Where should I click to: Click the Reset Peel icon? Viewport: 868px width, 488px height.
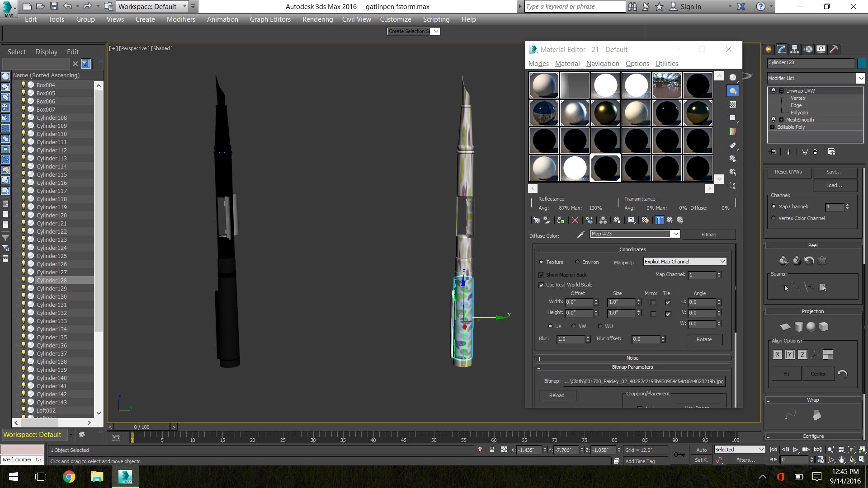pos(809,261)
